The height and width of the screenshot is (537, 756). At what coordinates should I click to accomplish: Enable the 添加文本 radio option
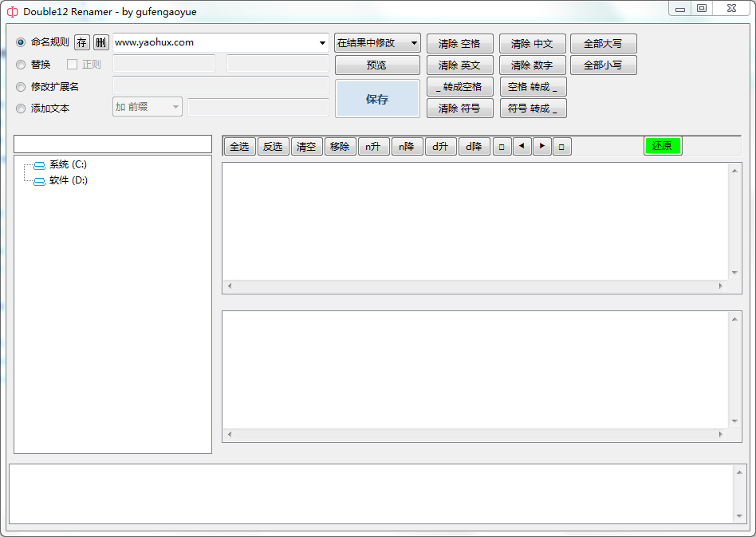point(22,109)
